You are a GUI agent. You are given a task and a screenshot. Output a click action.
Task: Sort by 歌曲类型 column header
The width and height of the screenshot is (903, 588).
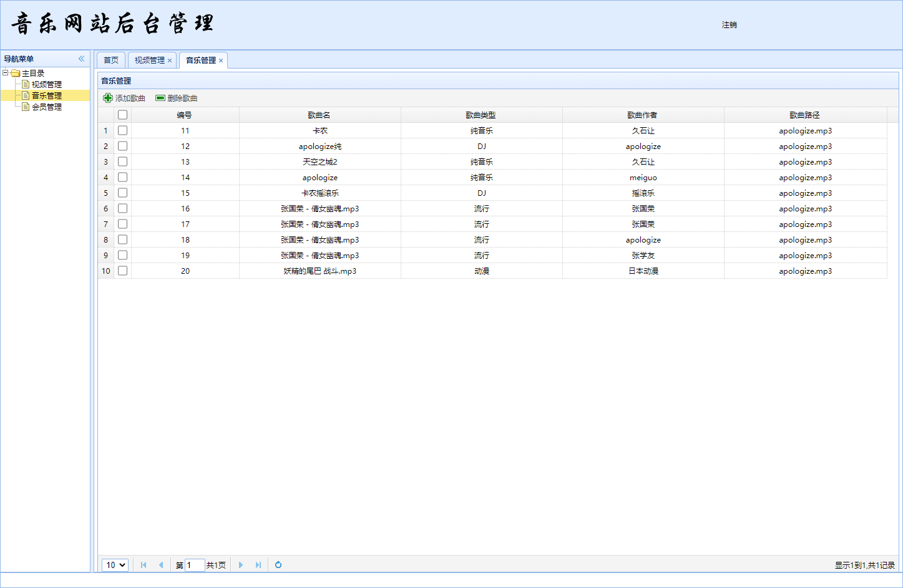click(x=481, y=115)
